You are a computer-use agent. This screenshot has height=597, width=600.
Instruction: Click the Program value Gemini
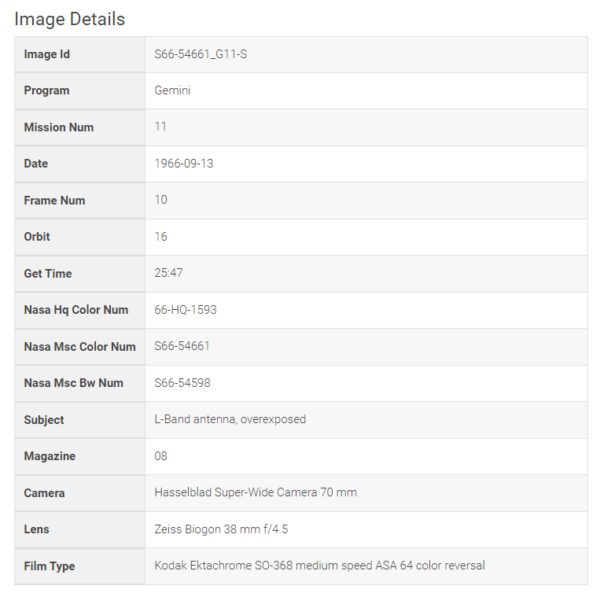[172, 90]
